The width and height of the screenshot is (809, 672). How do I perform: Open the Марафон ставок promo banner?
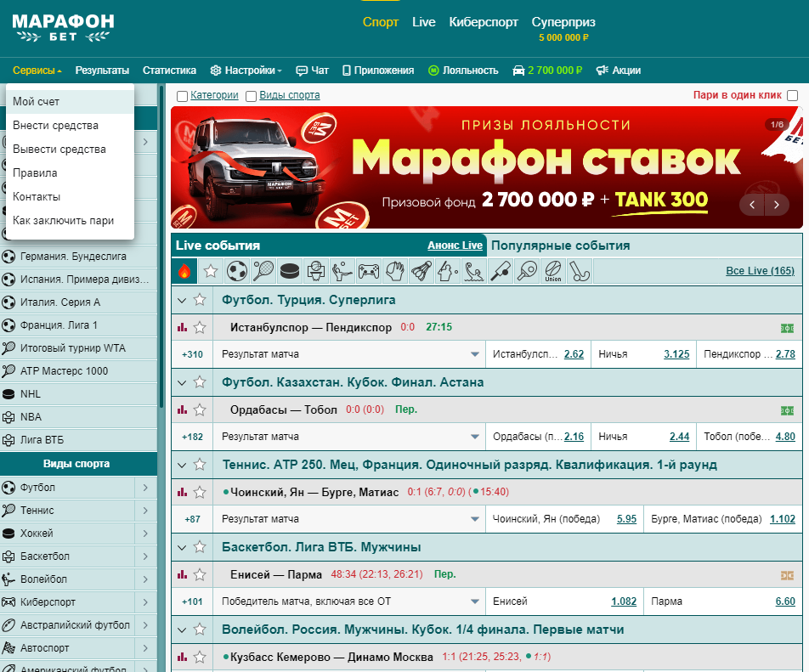(487, 167)
